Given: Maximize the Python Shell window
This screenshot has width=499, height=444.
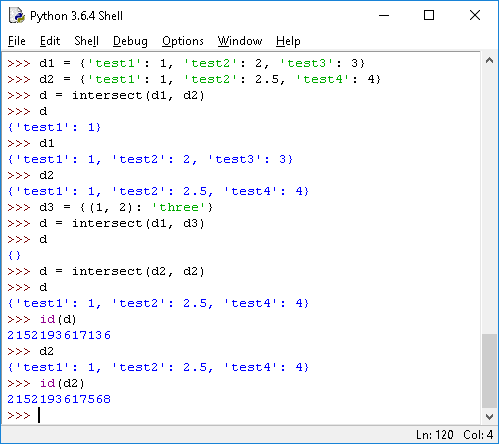Looking at the screenshot, I should [429, 15].
